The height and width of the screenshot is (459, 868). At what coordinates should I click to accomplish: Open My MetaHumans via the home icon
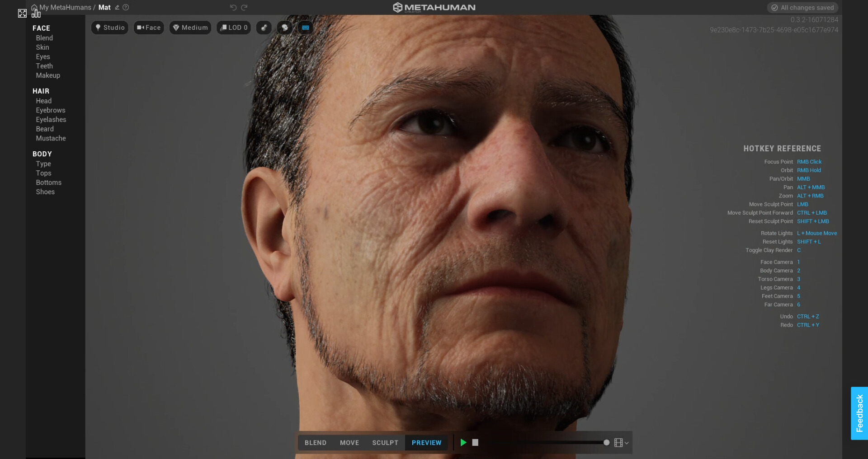click(34, 7)
